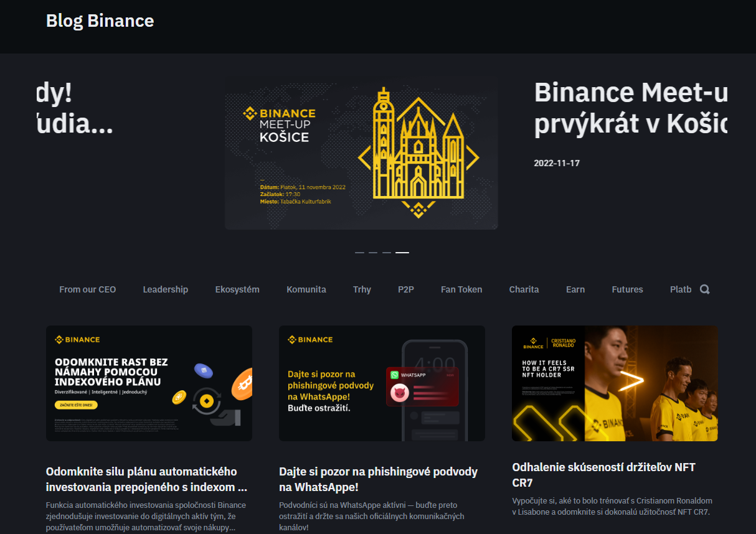The image size is (756, 534).
Task: Click the Binance logo in WhatsApp thumbnail
Action: coord(310,340)
